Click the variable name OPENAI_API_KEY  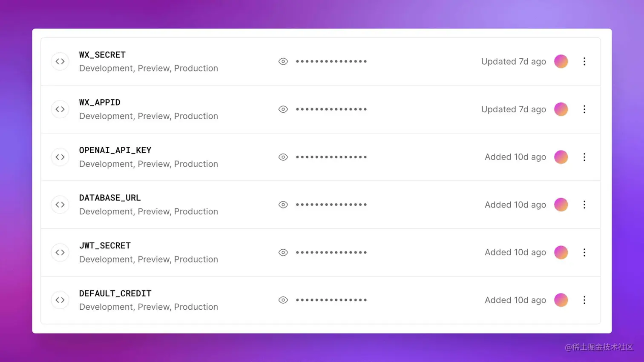[x=115, y=150]
